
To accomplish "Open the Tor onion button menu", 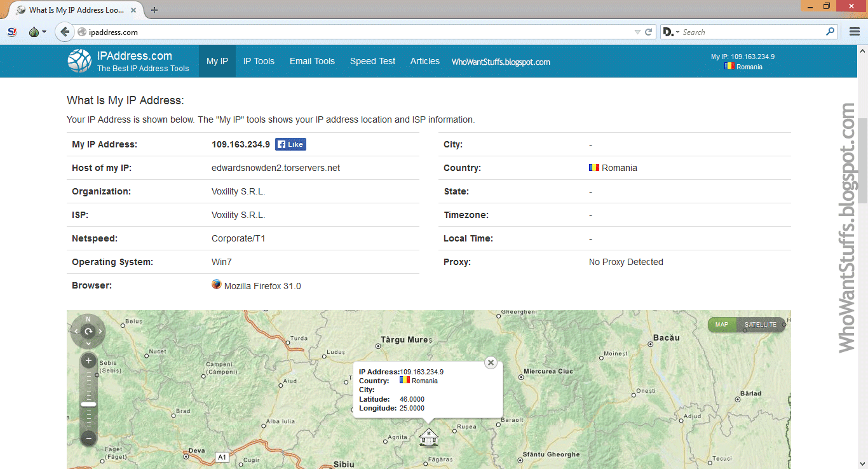I will click(x=37, y=32).
